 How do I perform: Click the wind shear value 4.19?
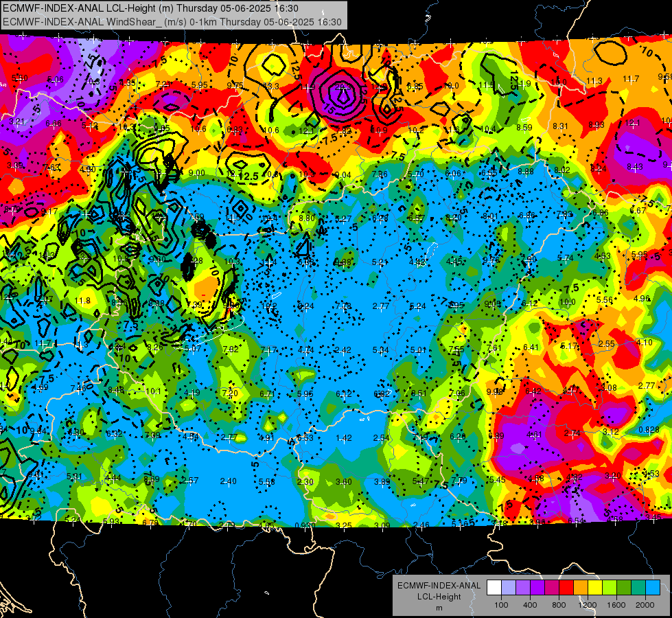click(x=192, y=393)
